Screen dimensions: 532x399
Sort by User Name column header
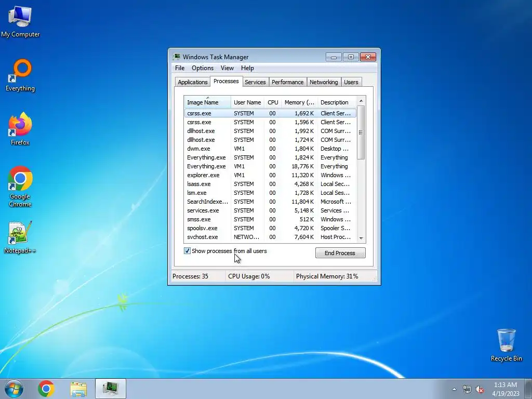247,102
